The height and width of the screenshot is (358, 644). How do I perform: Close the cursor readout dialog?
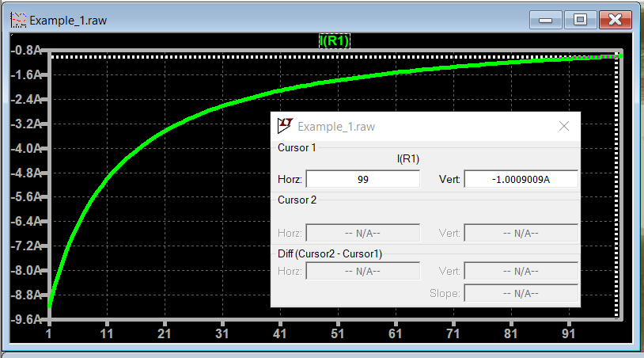point(564,126)
